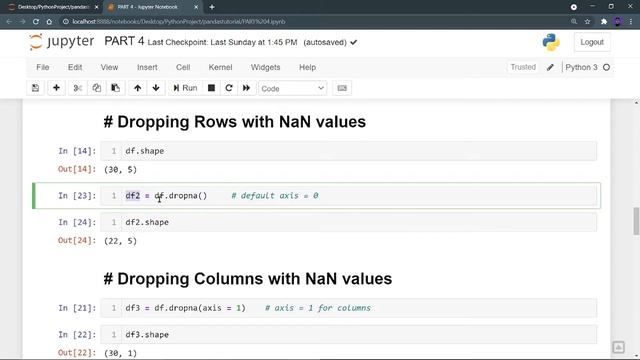640x360 pixels.
Task: Open the Edit menu
Action: click(75, 67)
